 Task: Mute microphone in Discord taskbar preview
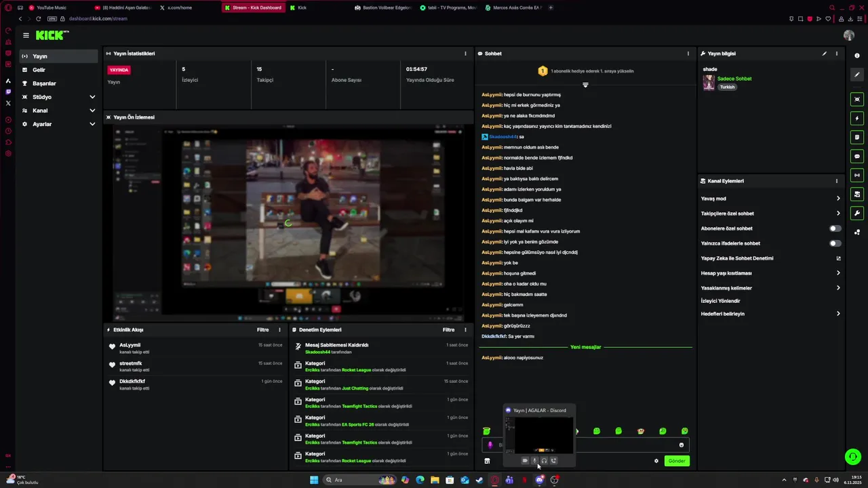click(534, 461)
